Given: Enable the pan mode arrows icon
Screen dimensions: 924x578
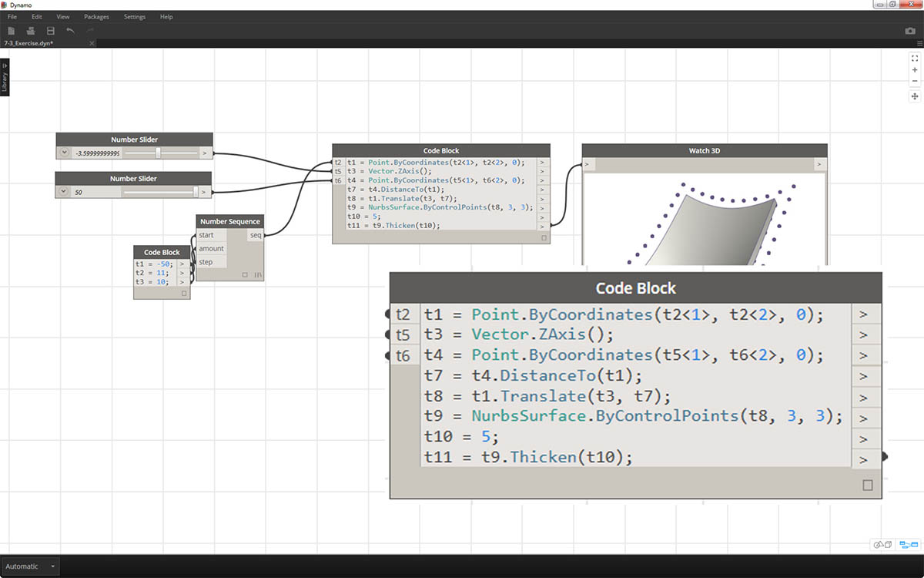Looking at the screenshot, I should (x=915, y=96).
